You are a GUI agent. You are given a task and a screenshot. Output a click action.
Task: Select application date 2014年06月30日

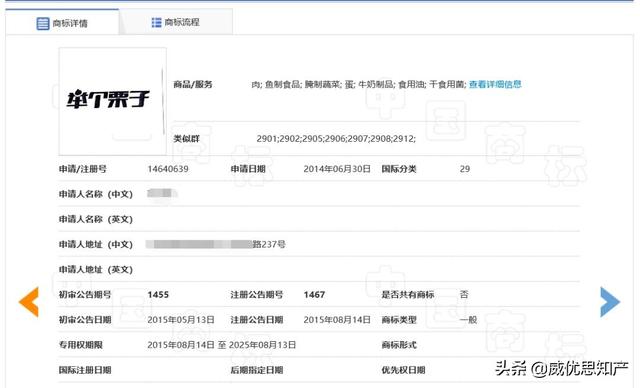coord(337,169)
